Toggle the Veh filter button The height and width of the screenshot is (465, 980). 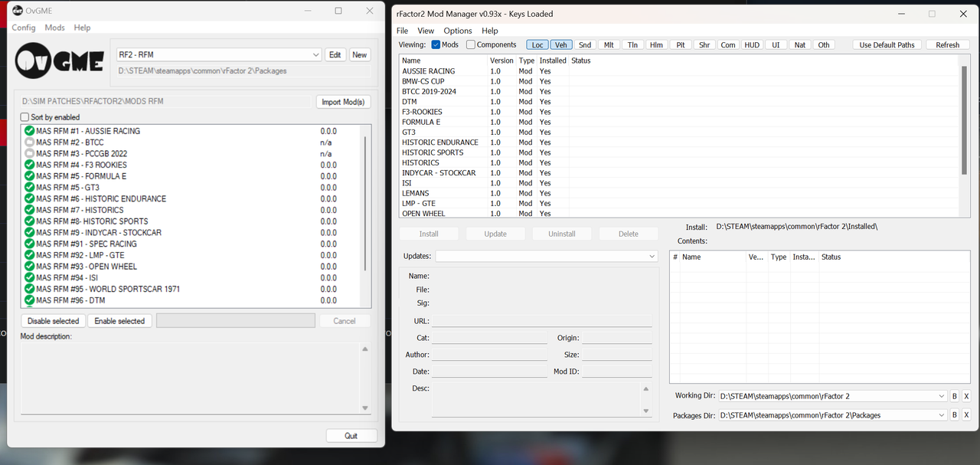point(561,45)
